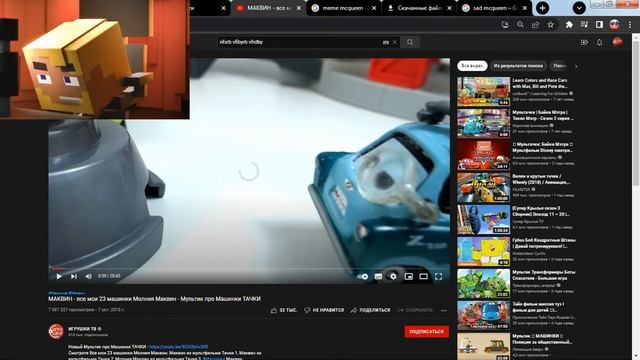
Task: Switch to the 'Скачанные файлы' browser tab
Action: pos(418,8)
